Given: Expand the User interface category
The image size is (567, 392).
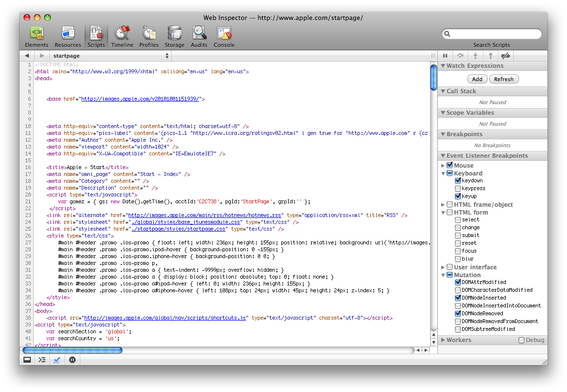Looking at the screenshot, I should click(443, 267).
